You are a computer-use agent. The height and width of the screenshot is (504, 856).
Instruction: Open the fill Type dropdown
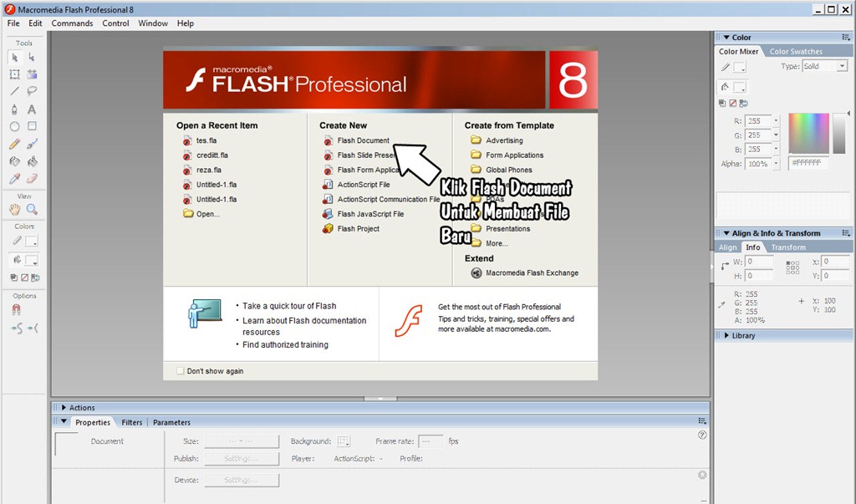click(x=843, y=66)
